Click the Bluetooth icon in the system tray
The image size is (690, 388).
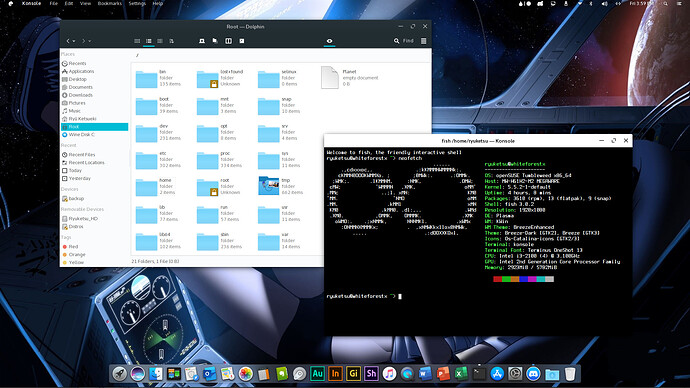(x=591, y=4)
